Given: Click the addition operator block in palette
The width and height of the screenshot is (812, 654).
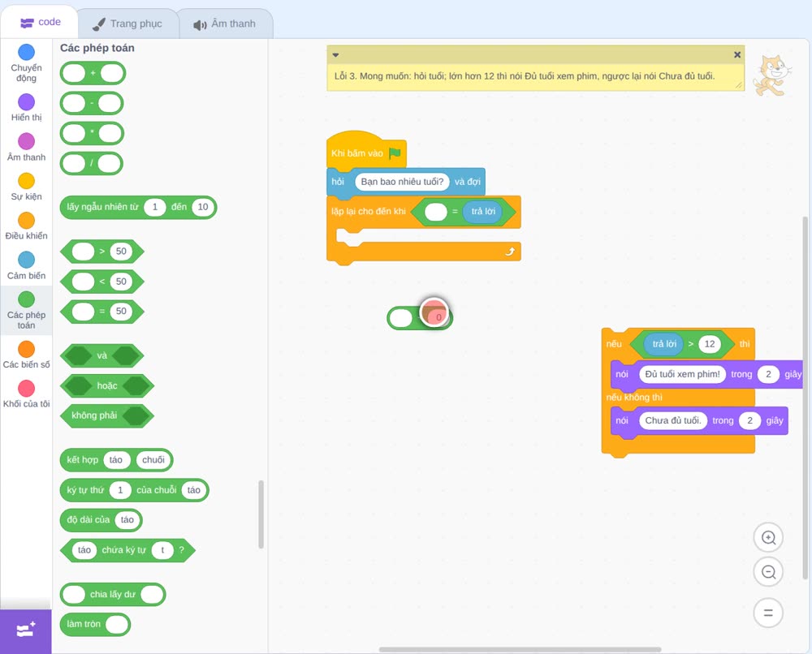Looking at the screenshot, I should coord(93,74).
